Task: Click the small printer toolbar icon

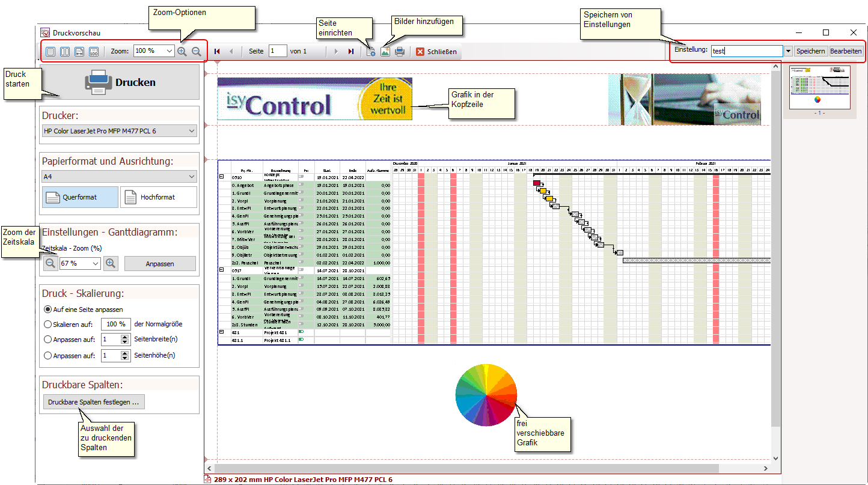Action: 400,52
